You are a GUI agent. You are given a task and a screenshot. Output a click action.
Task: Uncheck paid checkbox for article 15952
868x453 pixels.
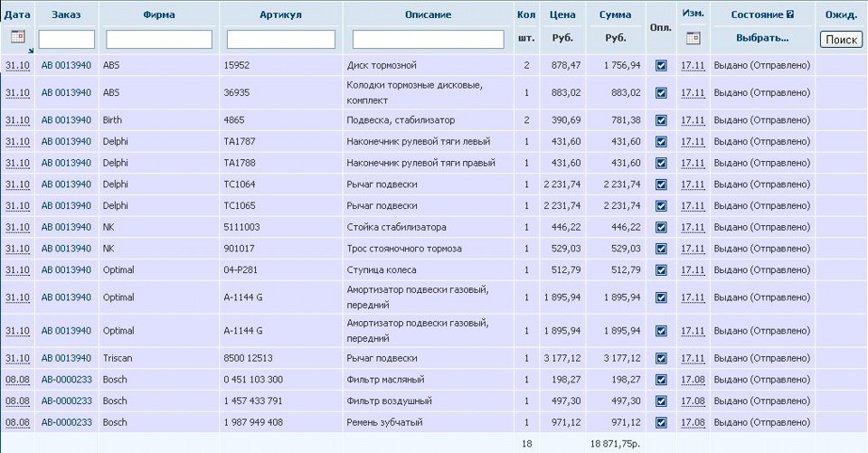pyautogui.click(x=661, y=66)
